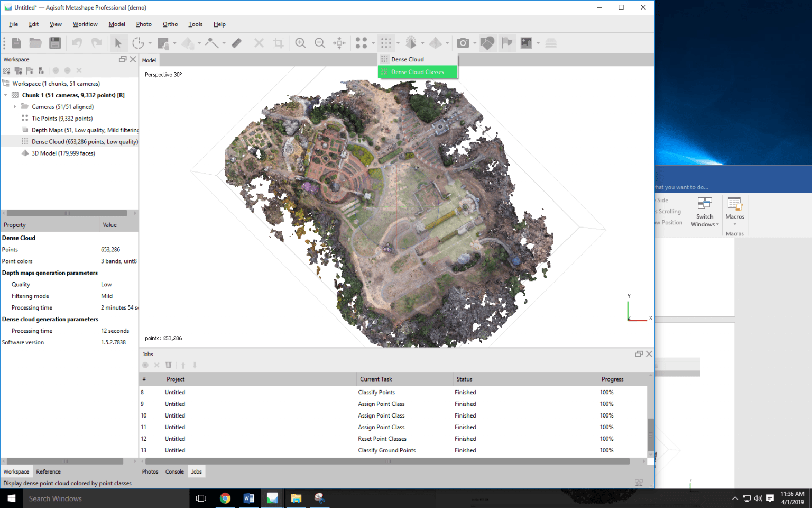Switch to the Console tab

point(174,471)
